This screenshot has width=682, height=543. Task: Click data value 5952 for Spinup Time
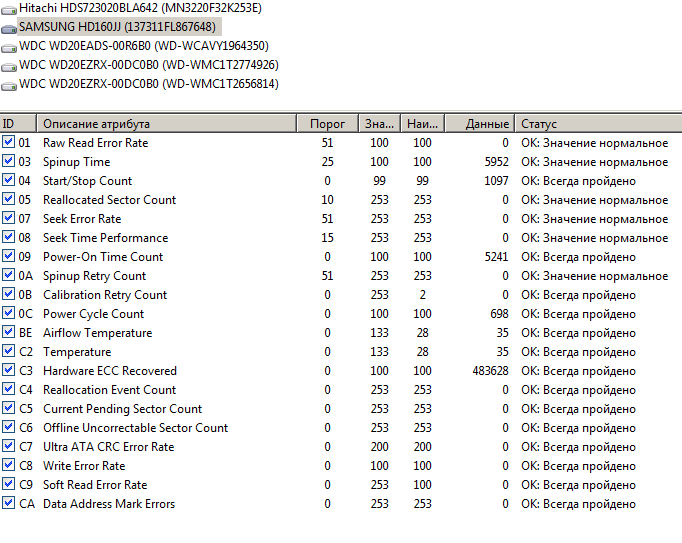(497, 162)
